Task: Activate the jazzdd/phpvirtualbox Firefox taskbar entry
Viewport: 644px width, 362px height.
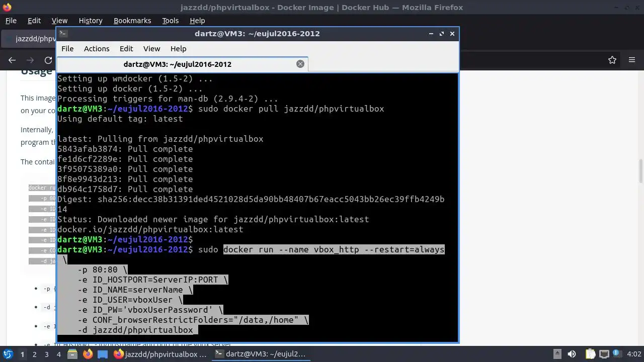Action: tap(160, 354)
